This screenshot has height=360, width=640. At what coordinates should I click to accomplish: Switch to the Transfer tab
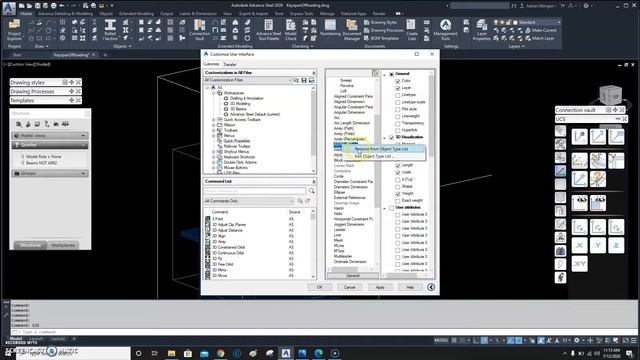[230, 64]
